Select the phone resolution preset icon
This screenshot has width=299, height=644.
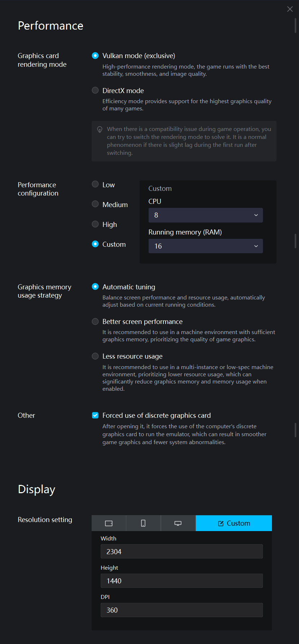tap(143, 523)
